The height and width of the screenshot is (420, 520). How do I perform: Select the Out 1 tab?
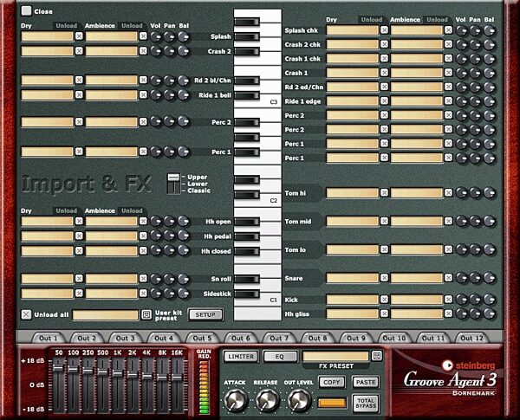[x=49, y=338]
